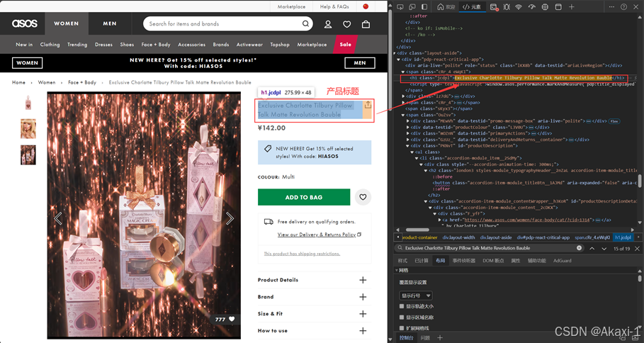Open the Network wifi icon tool
Image resolution: width=644 pixels, height=343 pixels.
(x=519, y=6)
